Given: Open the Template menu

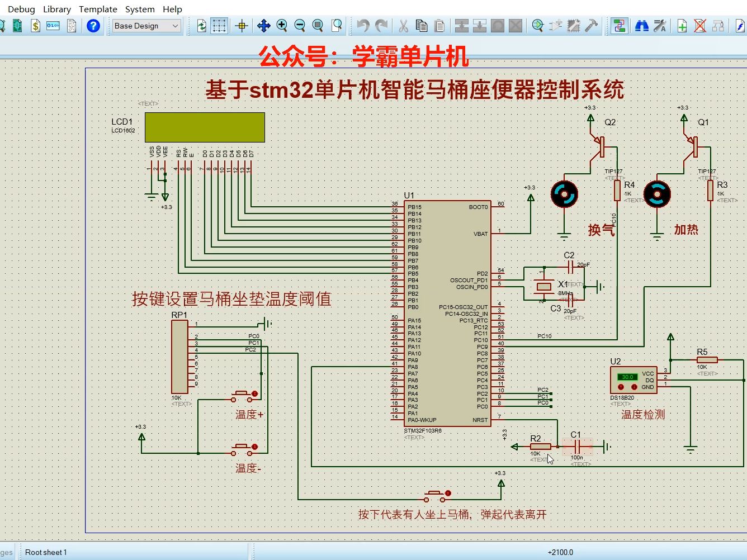Looking at the screenshot, I should pos(98,9).
